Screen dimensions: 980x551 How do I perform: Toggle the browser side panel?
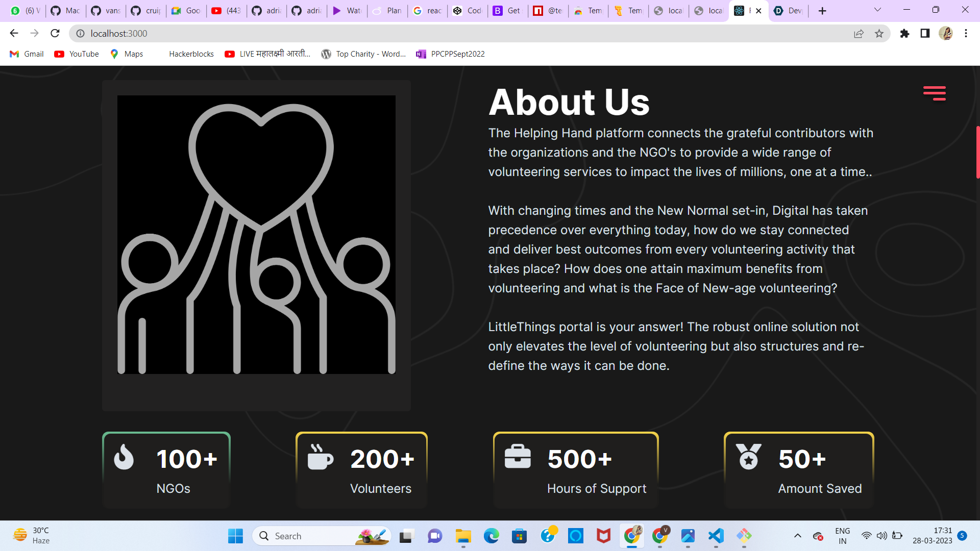point(925,34)
